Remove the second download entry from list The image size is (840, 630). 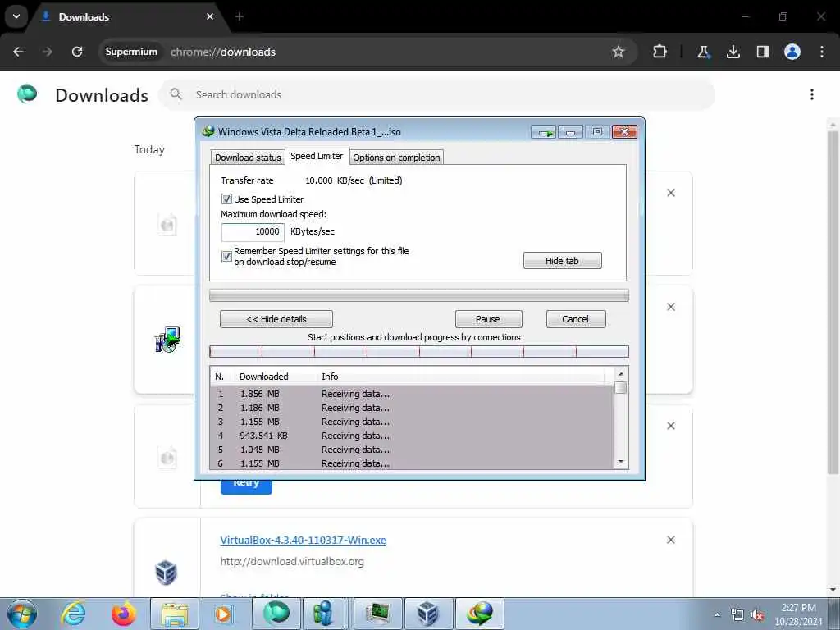(x=671, y=307)
